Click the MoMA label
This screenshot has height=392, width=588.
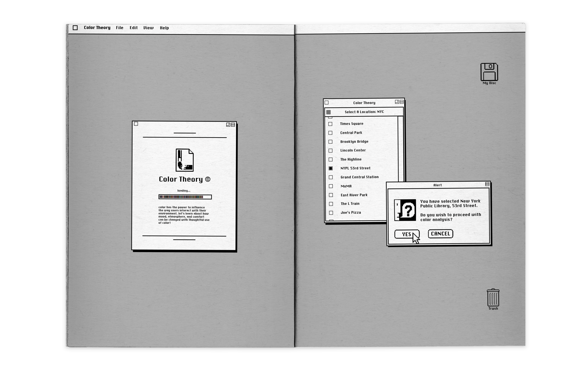click(x=346, y=186)
